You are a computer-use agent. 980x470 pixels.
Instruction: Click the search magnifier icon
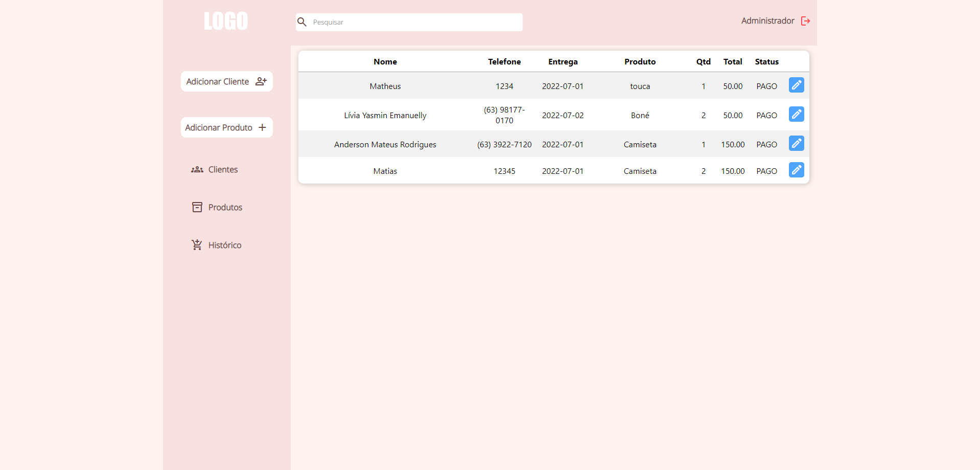[x=302, y=22]
